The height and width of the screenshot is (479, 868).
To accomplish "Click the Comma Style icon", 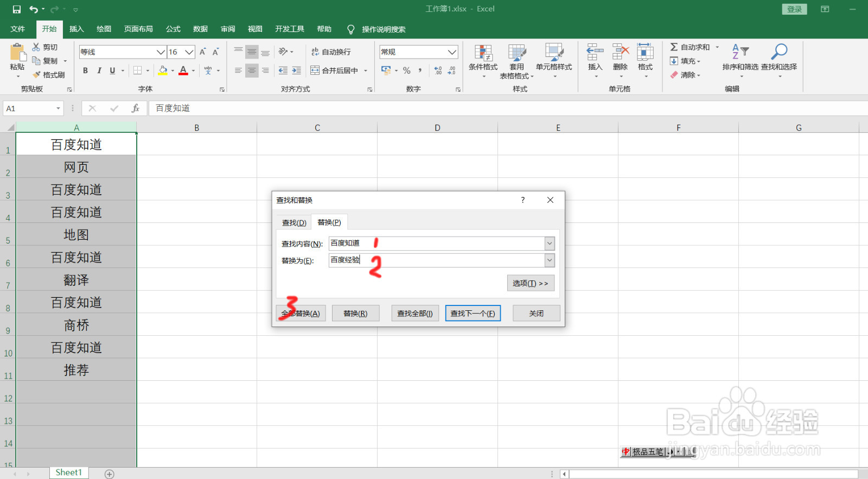I will coord(420,71).
